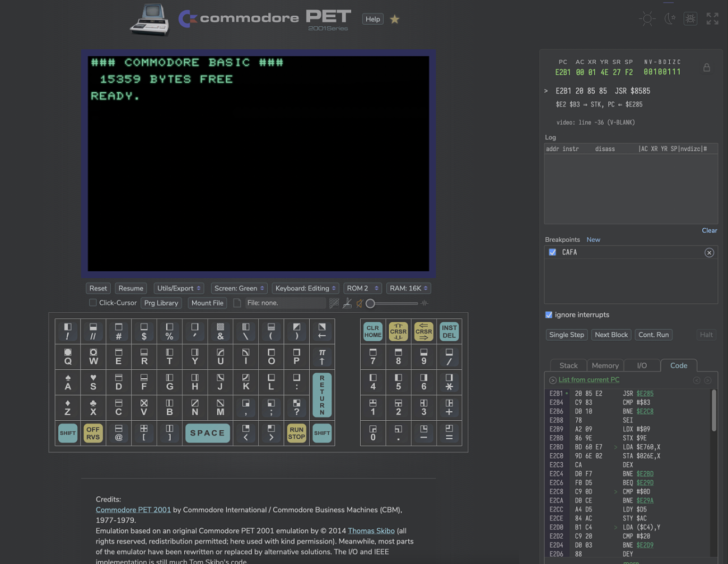Hit the cursor up/down CRSR key

pyautogui.click(x=398, y=332)
